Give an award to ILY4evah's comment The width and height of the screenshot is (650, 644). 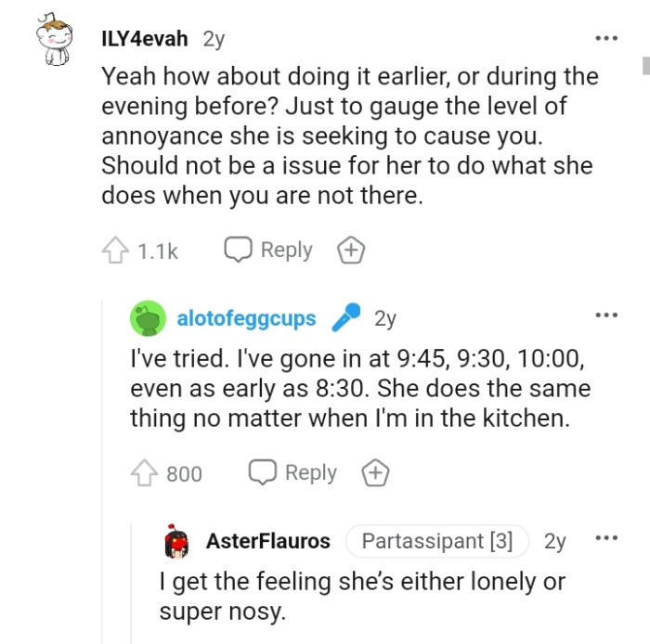pos(351,251)
